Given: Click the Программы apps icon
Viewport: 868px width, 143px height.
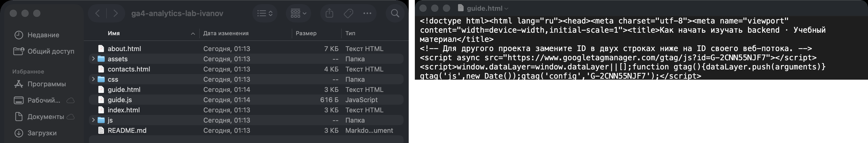Looking at the screenshot, I should click(x=19, y=84).
